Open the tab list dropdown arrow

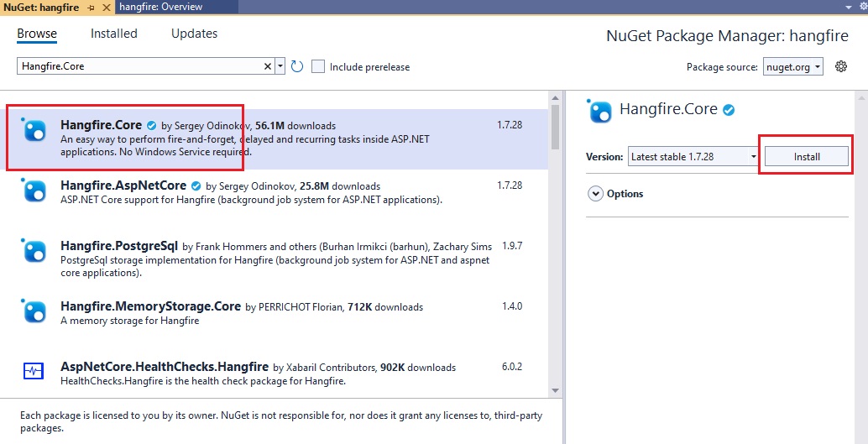849,8
